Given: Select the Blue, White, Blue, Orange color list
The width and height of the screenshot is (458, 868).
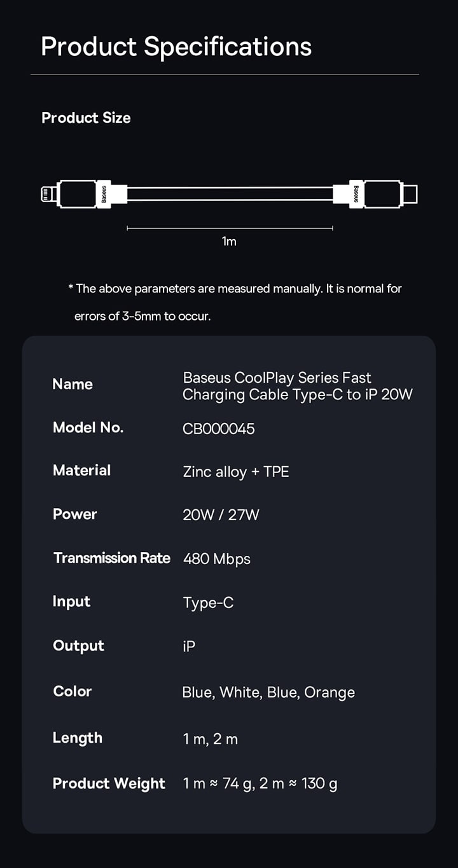Looking at the screenshot, I should (x=268, y=692).
